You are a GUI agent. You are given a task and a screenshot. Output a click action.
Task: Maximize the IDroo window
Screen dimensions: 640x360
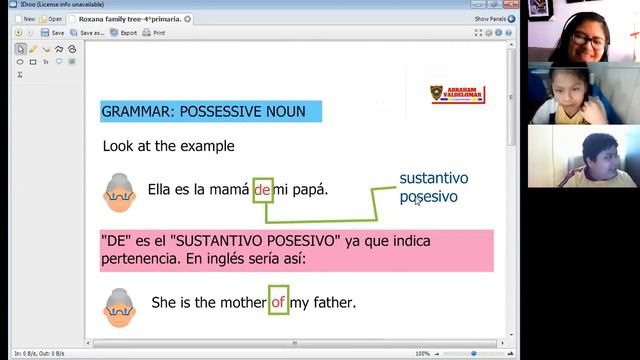tap(494, 4)
